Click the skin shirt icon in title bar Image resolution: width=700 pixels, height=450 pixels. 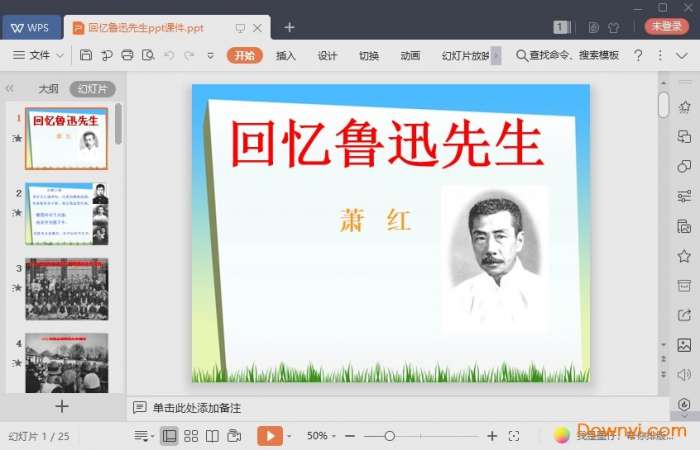(x=614, y=28)
